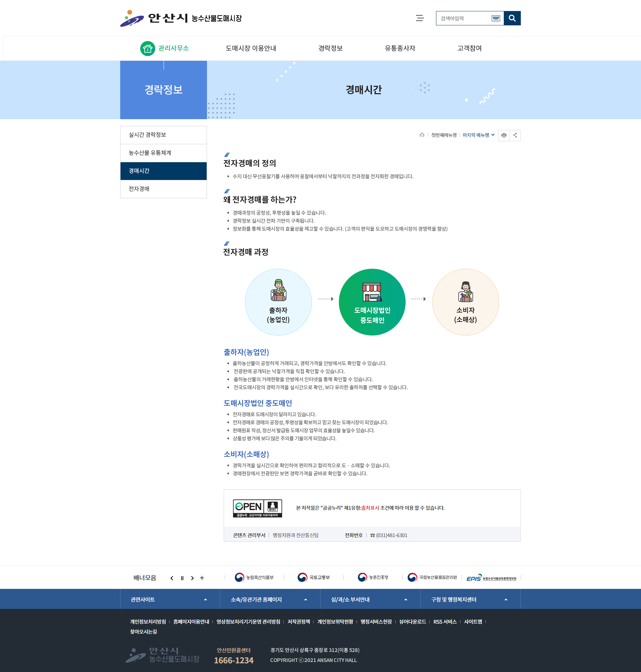Open the EPIS banner logo

pyautogui.click(x=491, y=578)
